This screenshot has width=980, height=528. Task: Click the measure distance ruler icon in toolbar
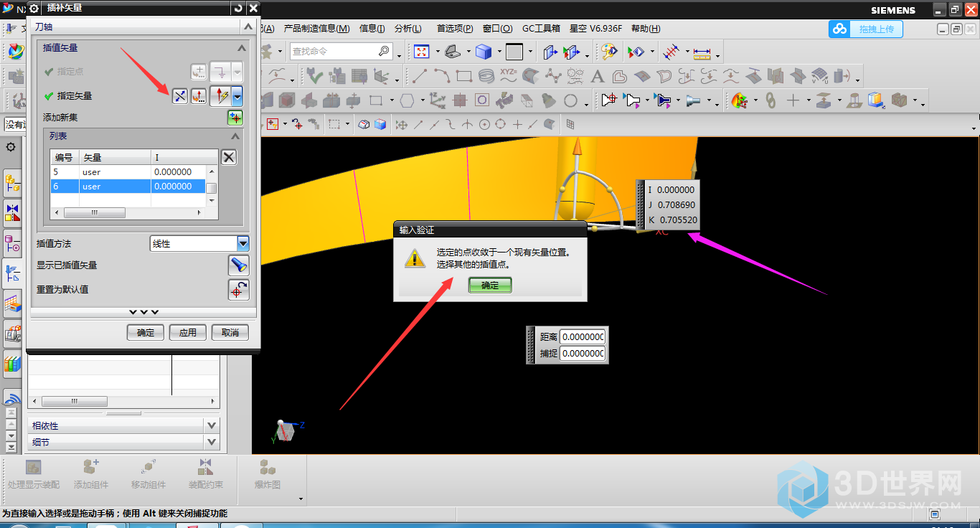pyautogui.click(x=701, y=52)
